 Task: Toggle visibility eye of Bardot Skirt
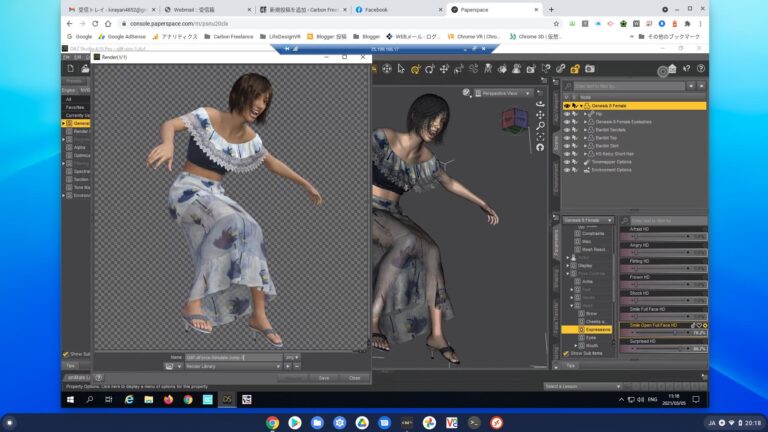[x=567, y=146]
